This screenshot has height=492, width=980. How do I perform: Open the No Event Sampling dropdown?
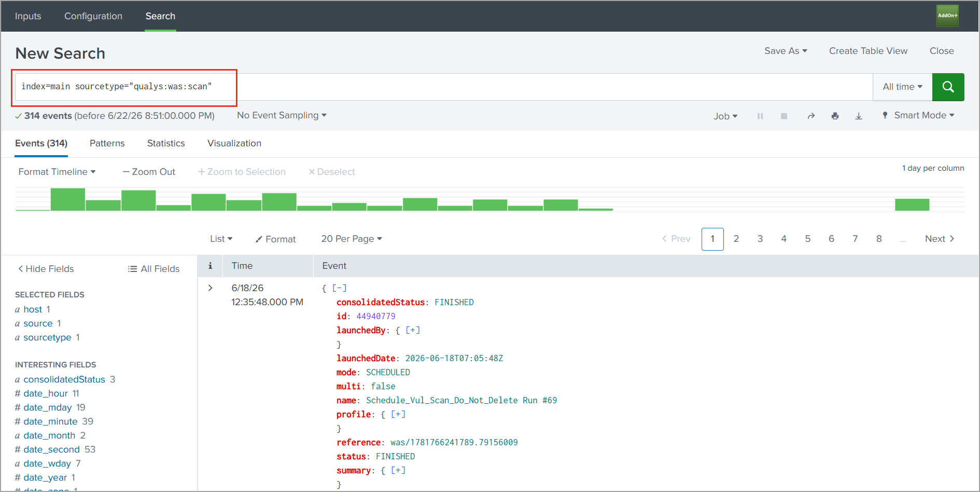coord(282,115)
